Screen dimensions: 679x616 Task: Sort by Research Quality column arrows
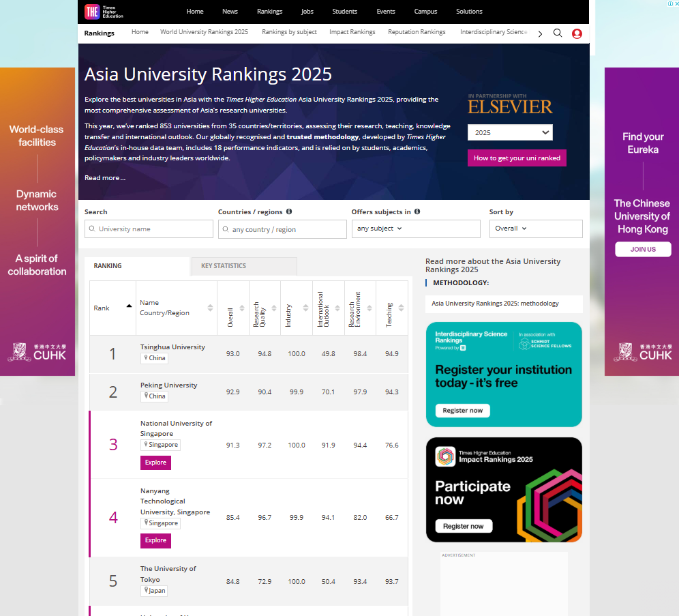[x=274, y=308]
